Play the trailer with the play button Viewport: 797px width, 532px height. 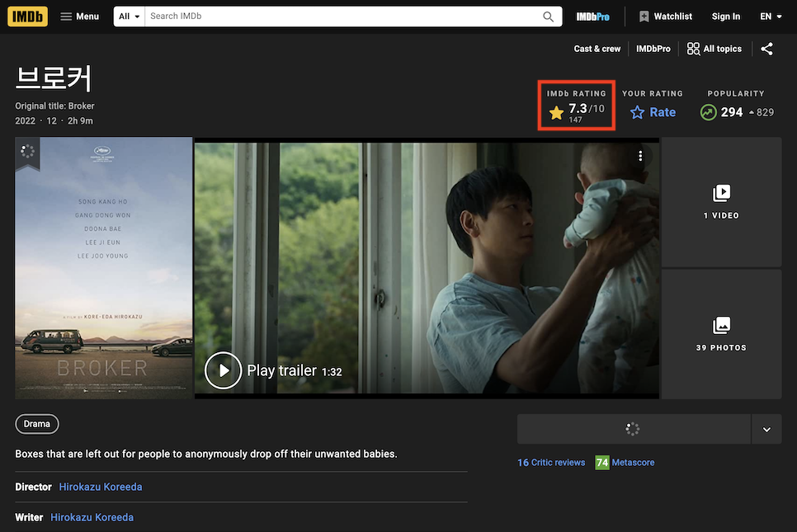[223, 370]
